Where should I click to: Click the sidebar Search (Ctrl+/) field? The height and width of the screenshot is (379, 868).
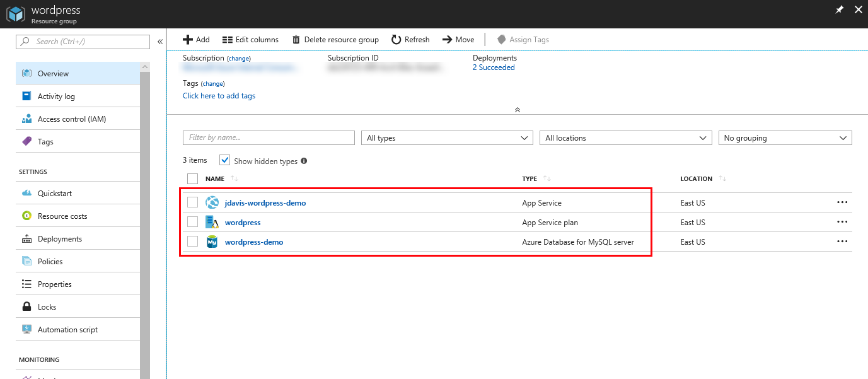pos(83,42)
